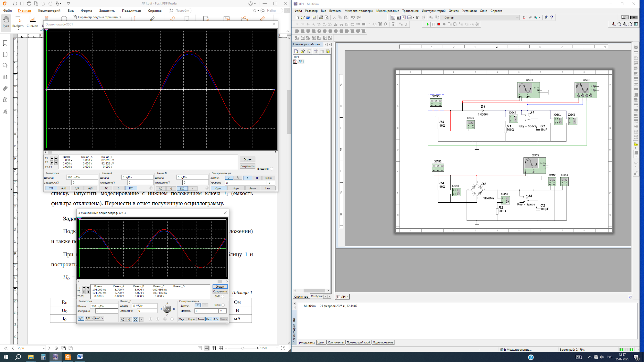644x362 pixels.
Task: Go to next page in Foxit
Action: 49,348
